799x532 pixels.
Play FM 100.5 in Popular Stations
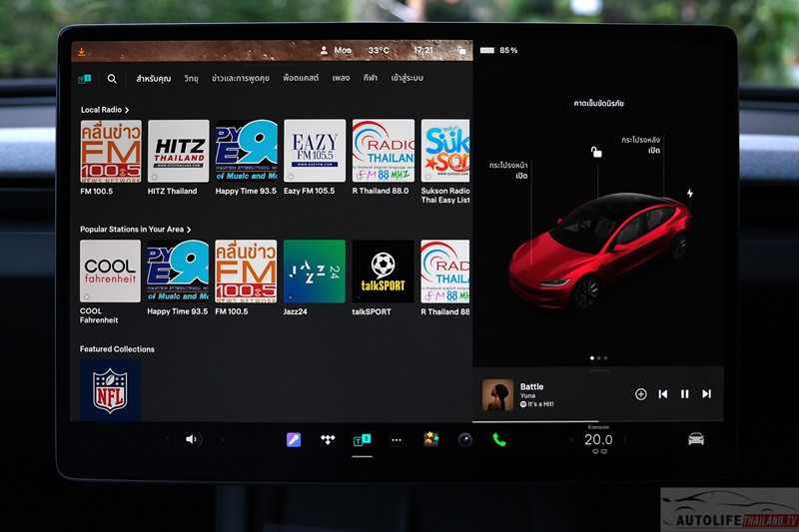pyautogui.click(x=246, y=271)
